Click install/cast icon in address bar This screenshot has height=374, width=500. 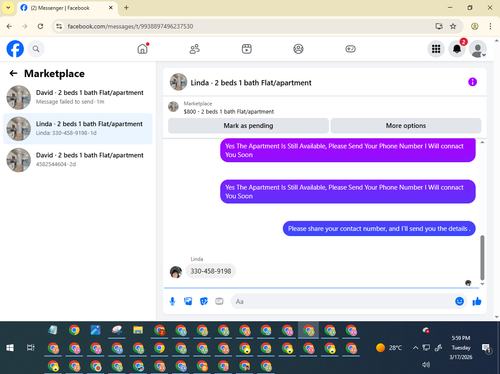point(439,26)
